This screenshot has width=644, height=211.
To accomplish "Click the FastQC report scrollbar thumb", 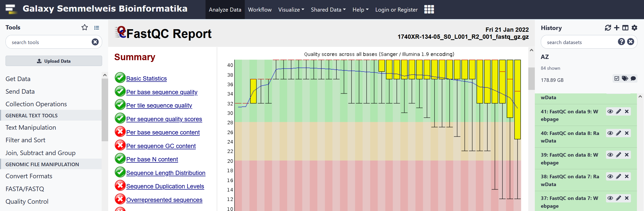I will [x=531, y=79].
